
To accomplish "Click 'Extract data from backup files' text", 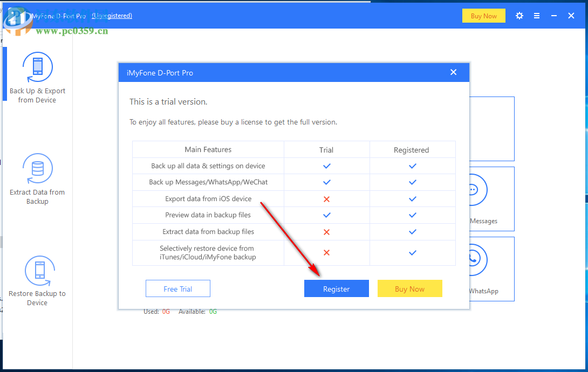I will click(208, 231).
